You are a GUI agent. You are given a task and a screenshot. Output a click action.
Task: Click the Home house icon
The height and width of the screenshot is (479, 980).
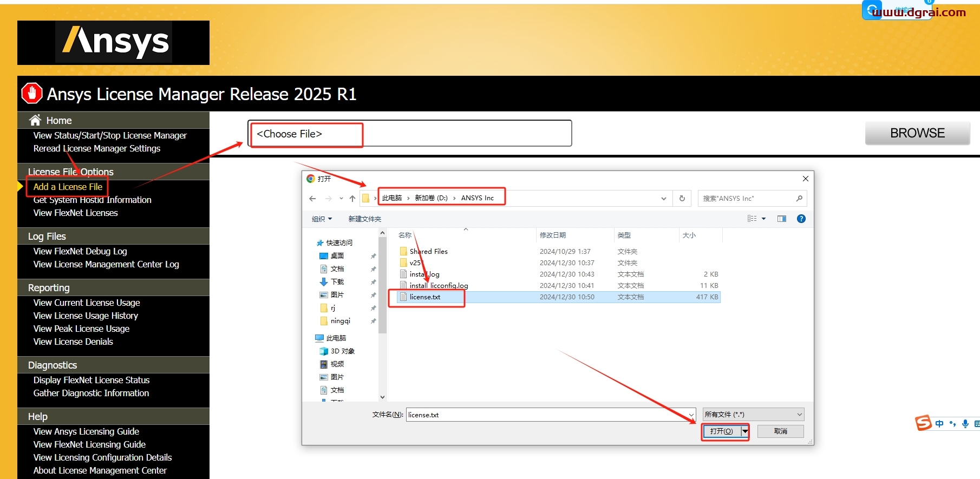click(x=35, y=120)
